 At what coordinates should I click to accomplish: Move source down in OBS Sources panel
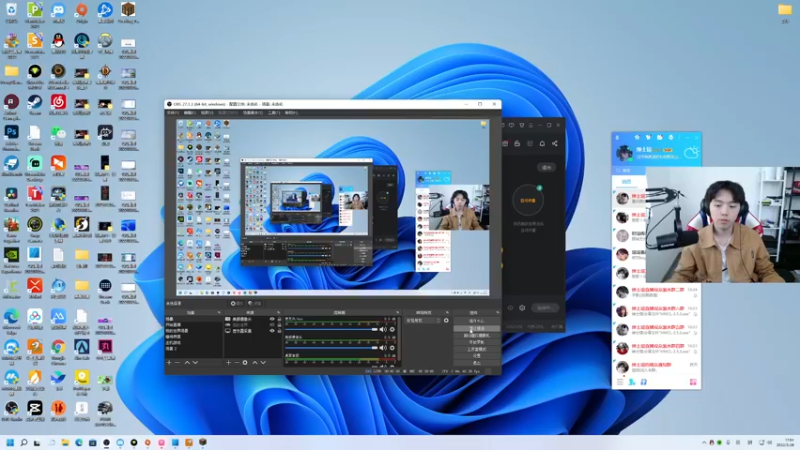pyautogui.click(x=263, y=363)
